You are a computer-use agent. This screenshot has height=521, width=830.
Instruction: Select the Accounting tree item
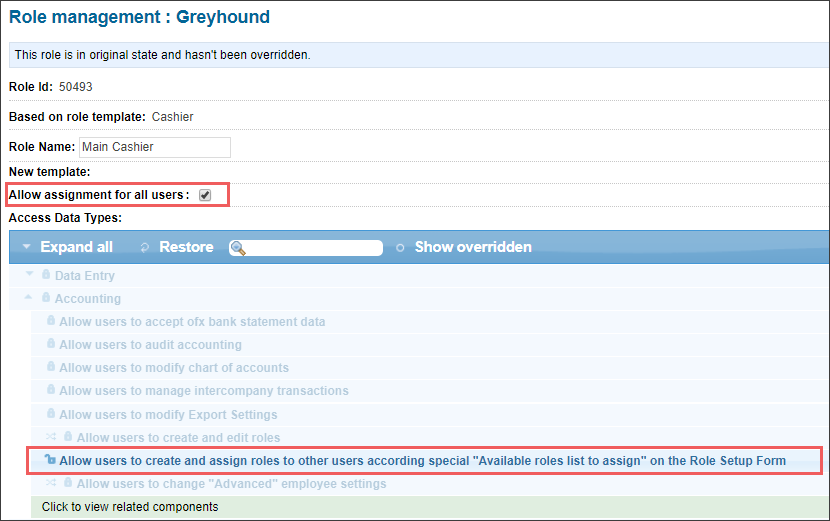click(88, 299)
